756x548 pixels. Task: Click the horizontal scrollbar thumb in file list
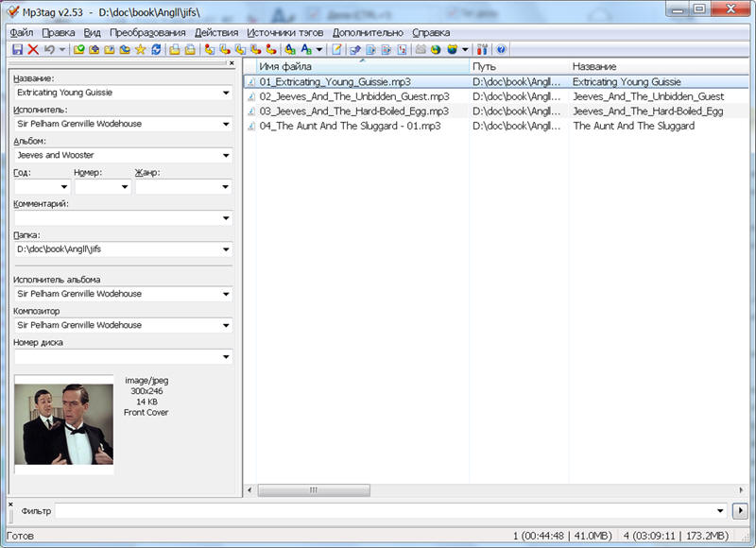point(314,490)
